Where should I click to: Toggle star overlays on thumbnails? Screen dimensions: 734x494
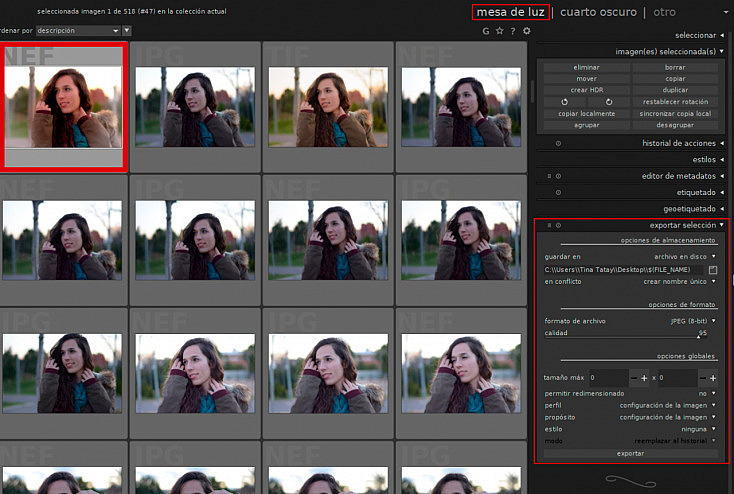click(x=499, y=31)
